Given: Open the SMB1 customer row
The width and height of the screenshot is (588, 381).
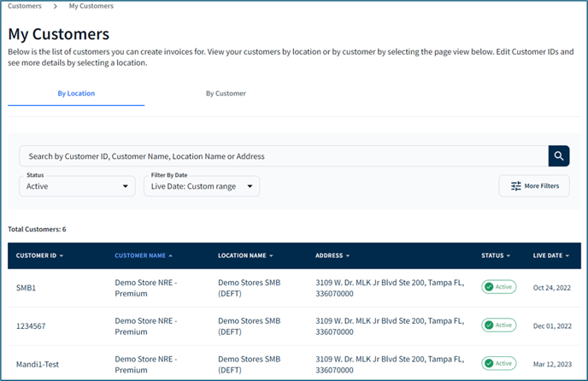Looking at the screenshot, I should 294,288.
